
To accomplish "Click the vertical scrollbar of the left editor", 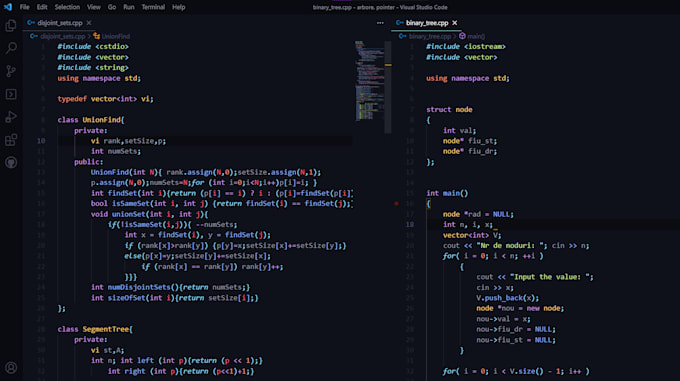I will click(388, 87).
